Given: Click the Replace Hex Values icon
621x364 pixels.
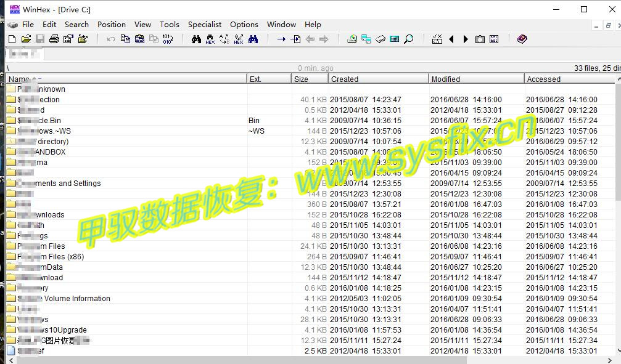Looking at the screenshot, I should pyautogui.click(x=239, y=39).
